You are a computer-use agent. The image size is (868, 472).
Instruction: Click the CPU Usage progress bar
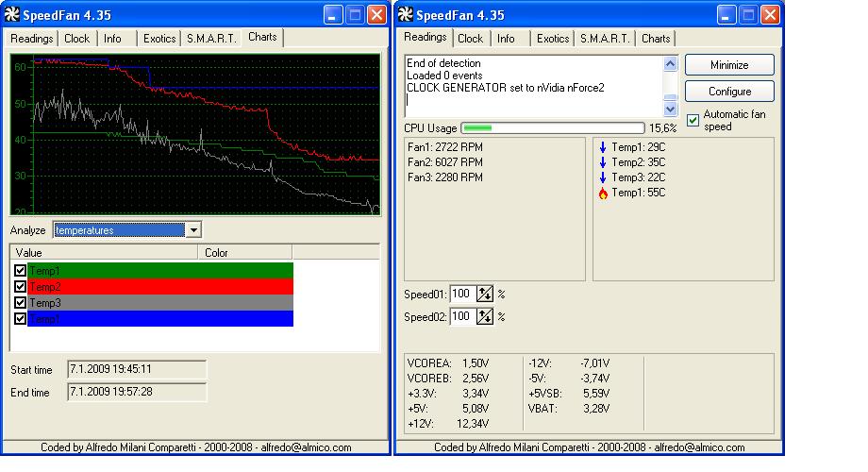click(553, 128)
